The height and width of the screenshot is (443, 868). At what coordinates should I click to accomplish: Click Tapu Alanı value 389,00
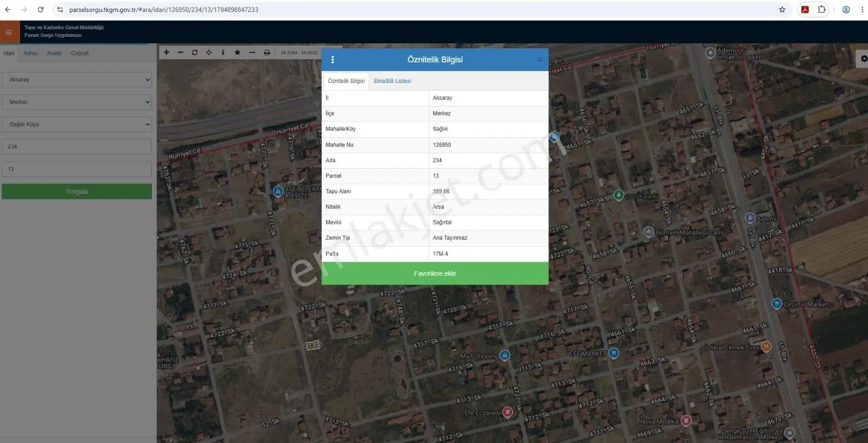pyautogui.click(x=441, y=191)
